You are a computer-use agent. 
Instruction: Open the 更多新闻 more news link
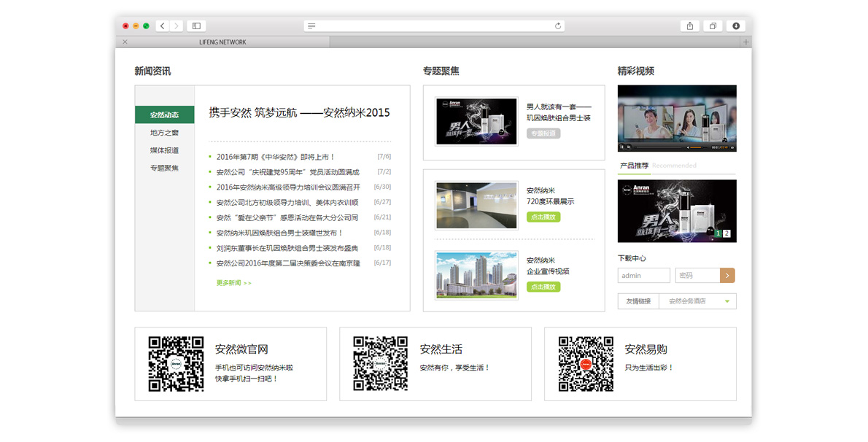pos(233,283)
